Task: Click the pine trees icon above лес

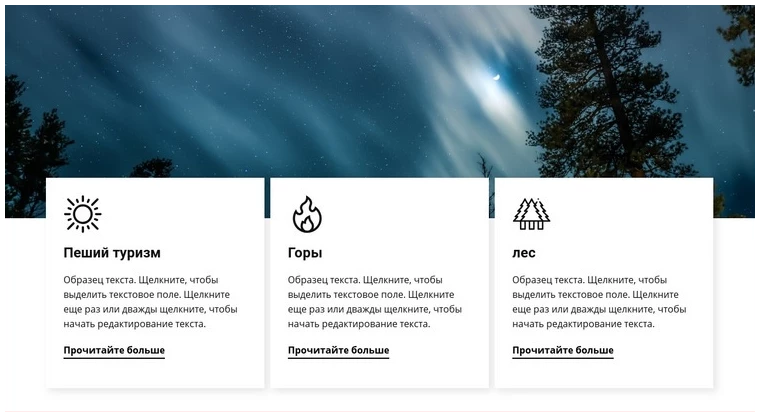Action: 532,214
